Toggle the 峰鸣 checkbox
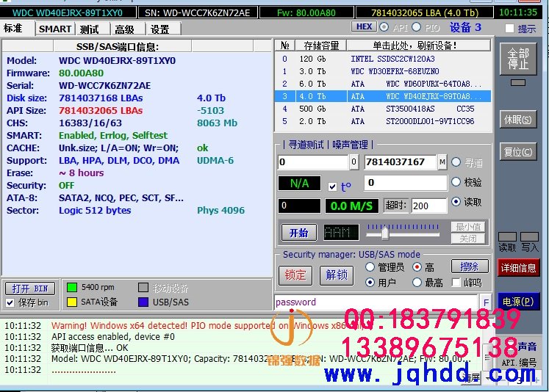Screen dimensions: 549x392 pos(456,283)
